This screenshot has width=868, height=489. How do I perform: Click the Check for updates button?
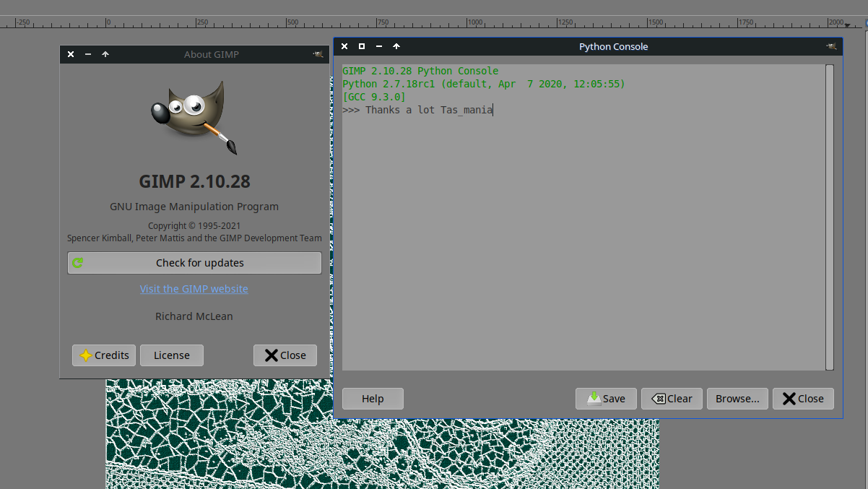click(194, 263)
